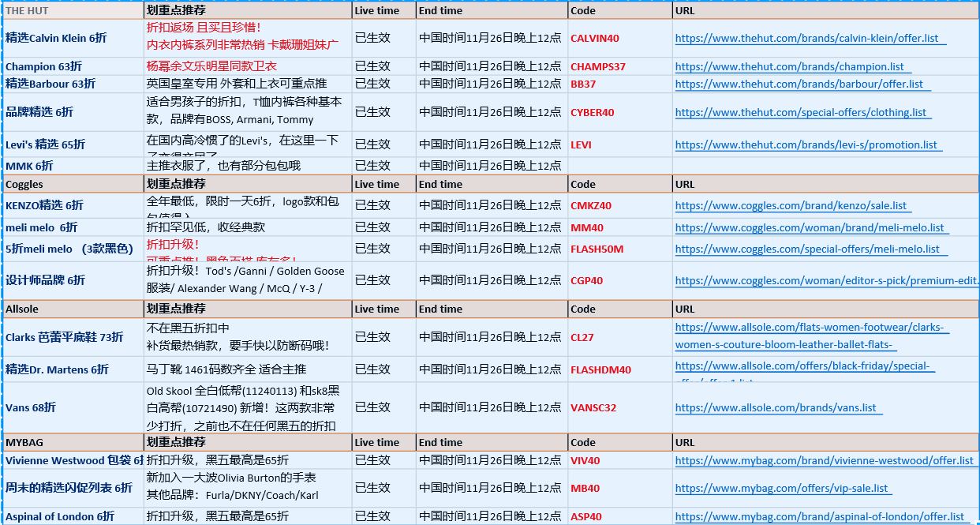
Task: Click the MM40 code cell
Action: click(x=620, y=227)
